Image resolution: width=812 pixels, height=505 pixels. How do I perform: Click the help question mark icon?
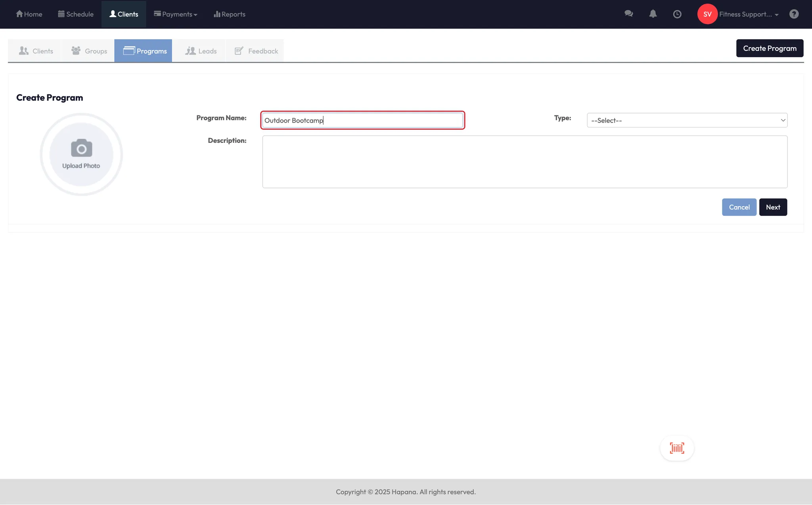794,14
